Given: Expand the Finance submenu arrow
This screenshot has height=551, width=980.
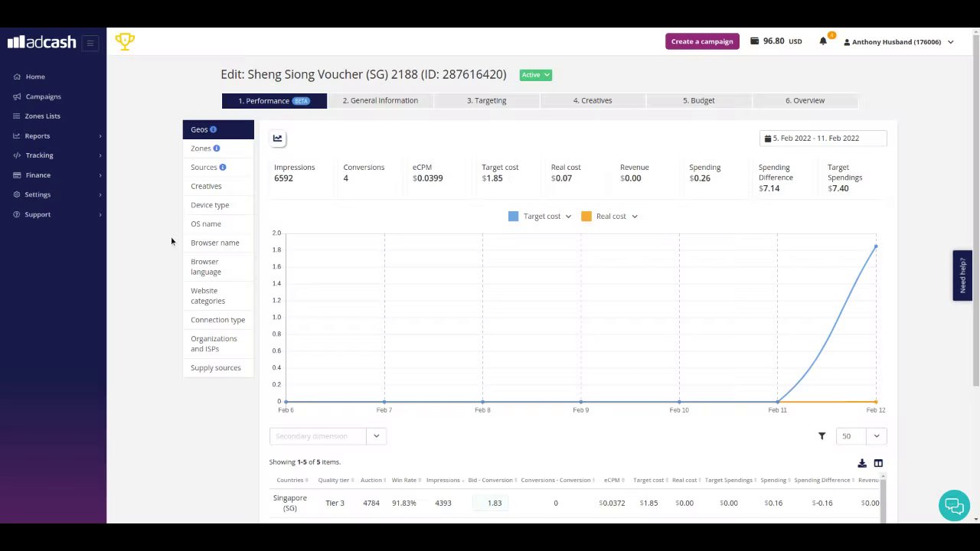Looking at the screenshot, I should [x=100, y=175].
